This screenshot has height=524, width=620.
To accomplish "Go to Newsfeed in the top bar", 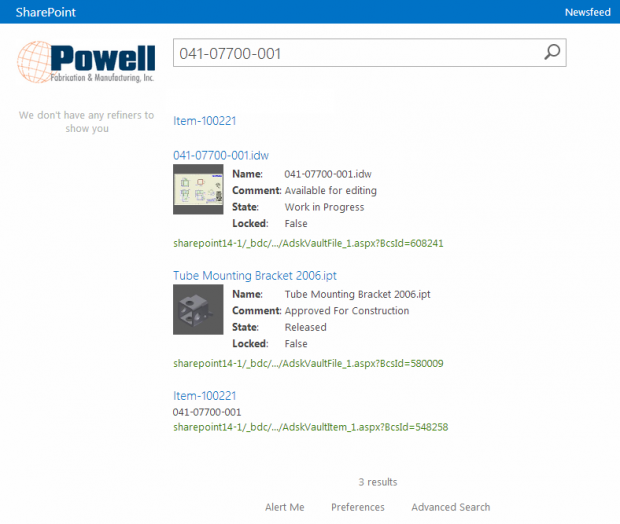I will pyautogui.click(x=586, y=12).
